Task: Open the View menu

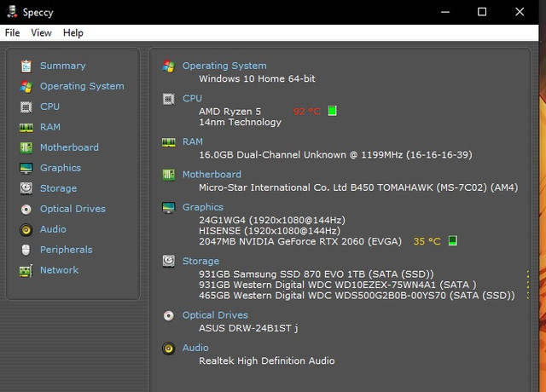Action: point(41,32)
